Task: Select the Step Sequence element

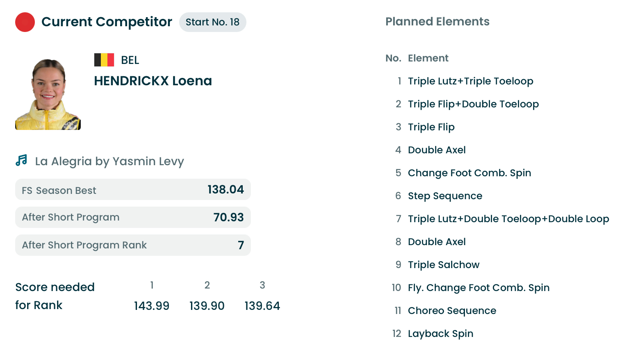Action: 445,196
